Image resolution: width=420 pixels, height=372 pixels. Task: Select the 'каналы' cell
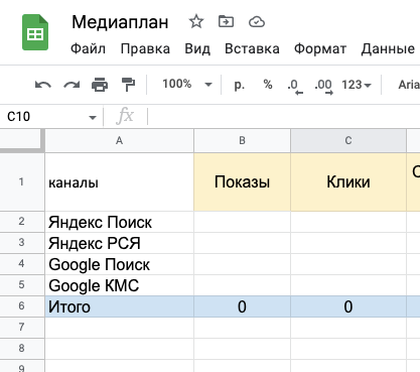coord(119,182)
